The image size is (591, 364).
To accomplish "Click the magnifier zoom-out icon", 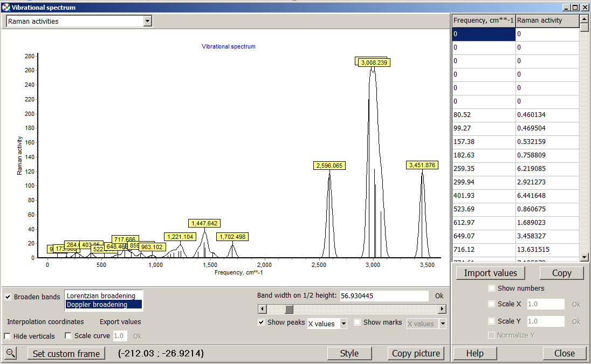I will pyautogui.click(x=11, y=353).
